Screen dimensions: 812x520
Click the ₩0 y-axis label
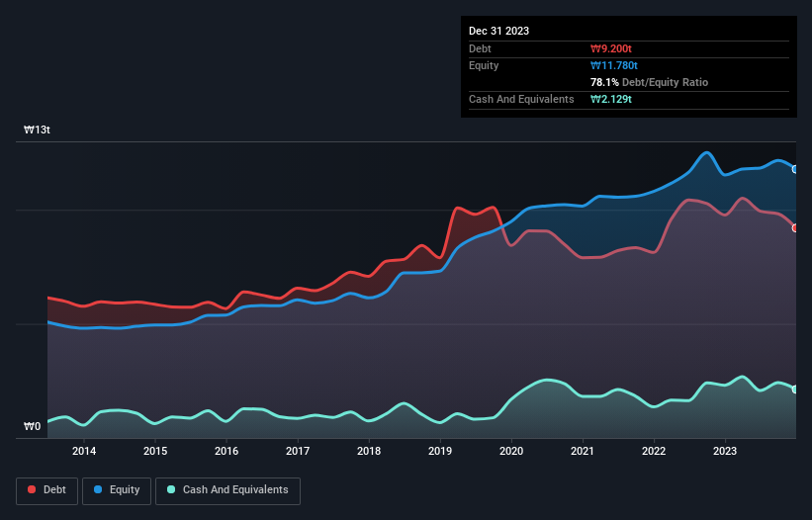32,426
